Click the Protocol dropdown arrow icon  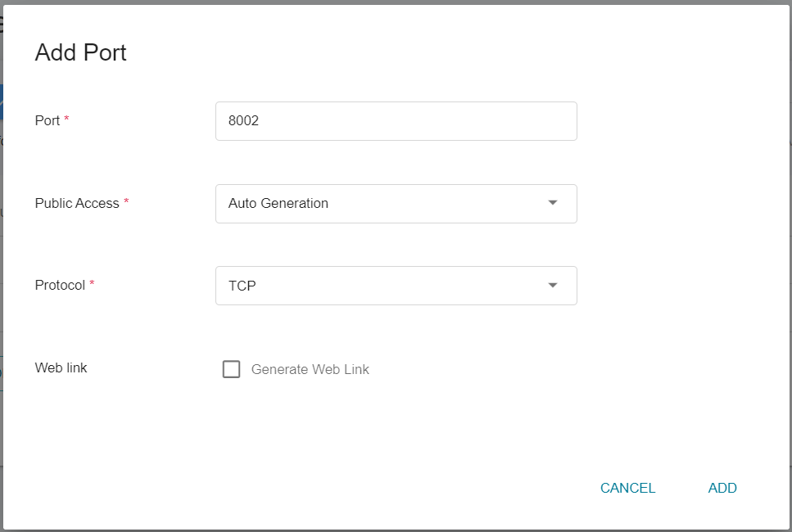click(x=553, y=285)
